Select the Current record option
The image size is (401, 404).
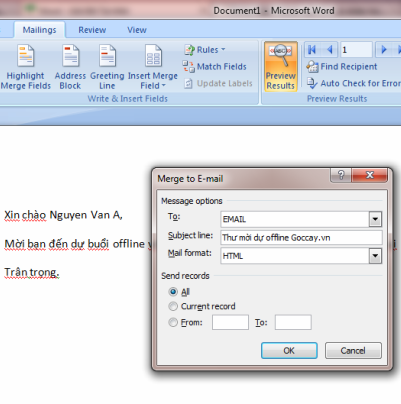173,306
